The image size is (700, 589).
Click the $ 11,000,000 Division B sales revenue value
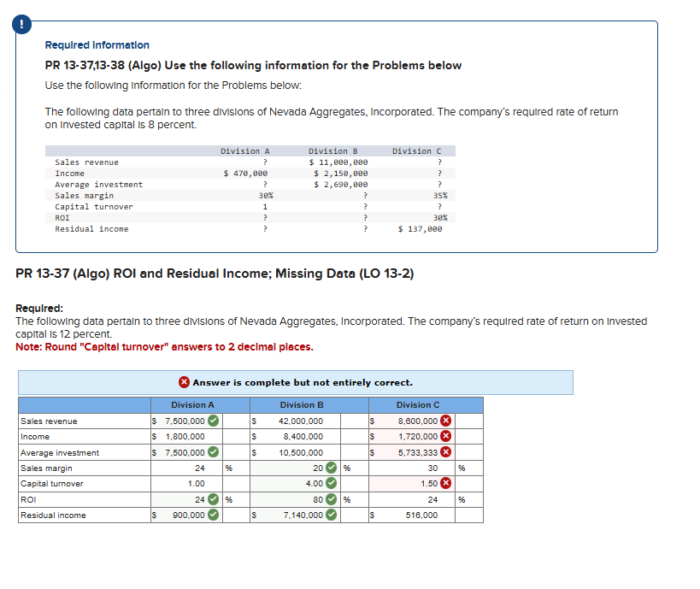pos(338,162)
